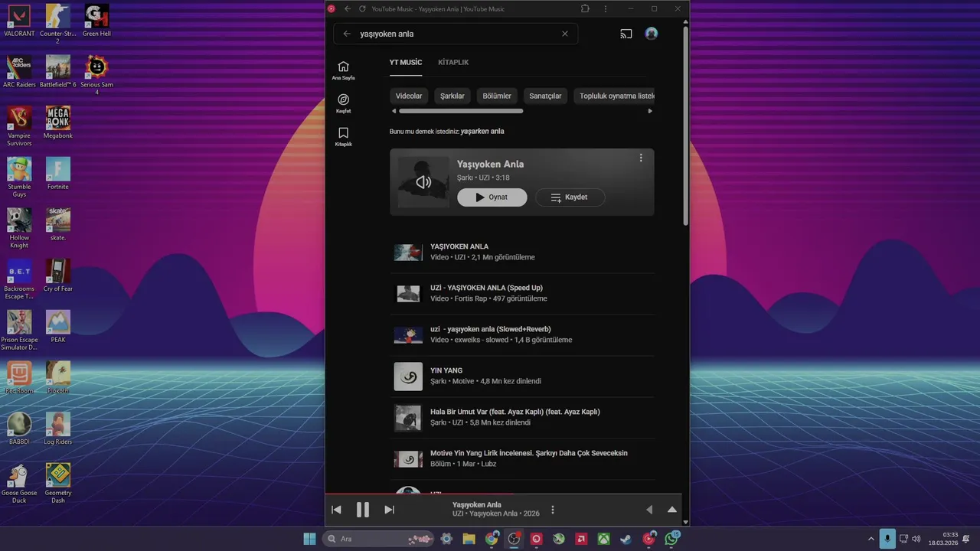Screen dimensions: 980x551
Task: Switch to the KİTAPLIK tab
Action: [453, 63]
